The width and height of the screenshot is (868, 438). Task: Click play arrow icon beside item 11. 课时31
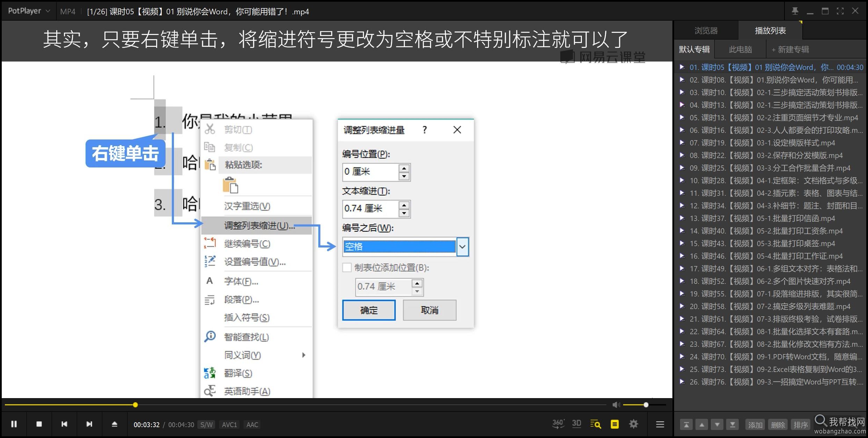[x=682, y=193]
